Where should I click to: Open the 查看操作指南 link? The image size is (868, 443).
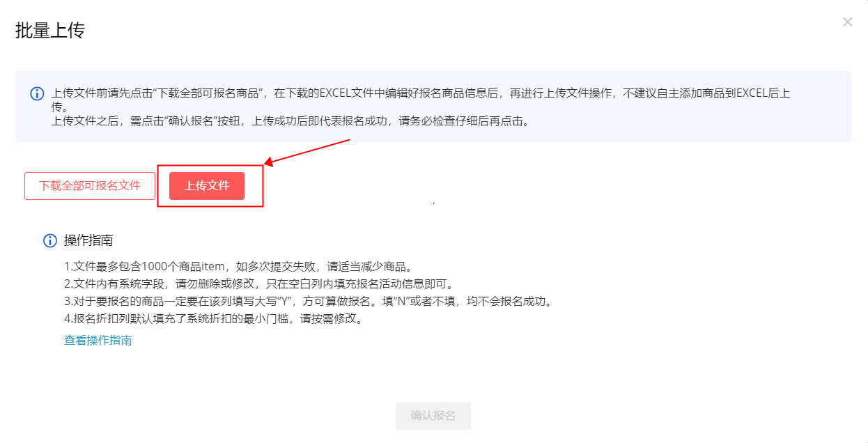(98, 340)
